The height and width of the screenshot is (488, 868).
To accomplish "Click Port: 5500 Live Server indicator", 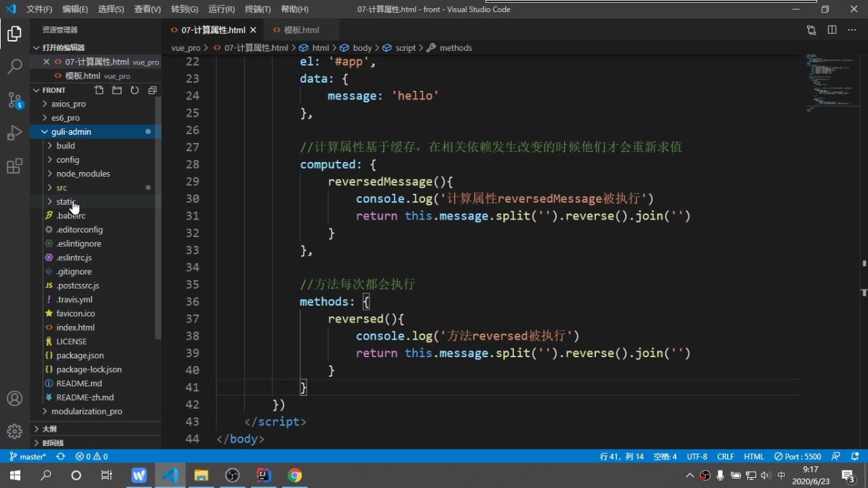I will pos(797,457).
